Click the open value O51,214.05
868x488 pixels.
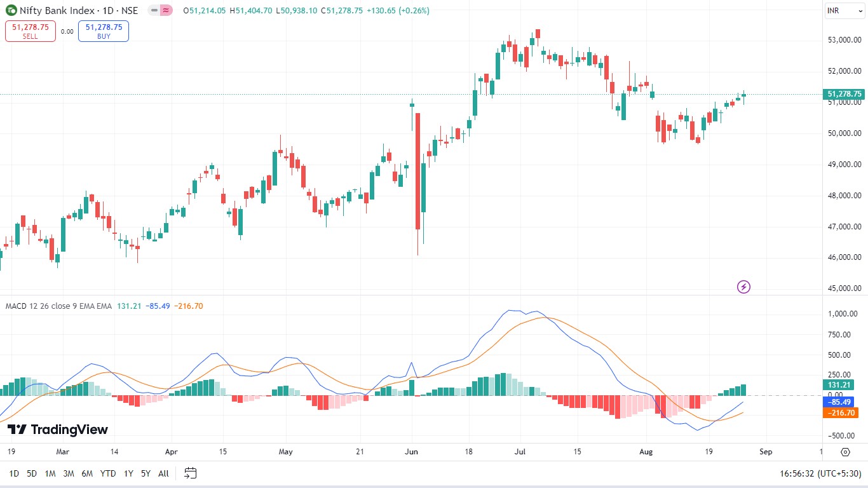204,11
